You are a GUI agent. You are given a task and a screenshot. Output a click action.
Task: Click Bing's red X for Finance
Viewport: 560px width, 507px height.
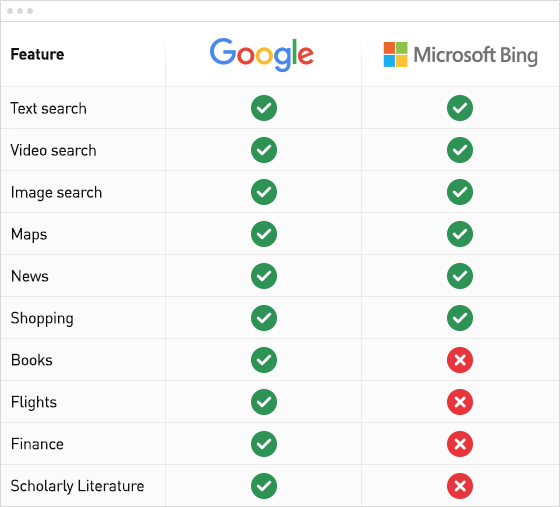pos(460,444)
